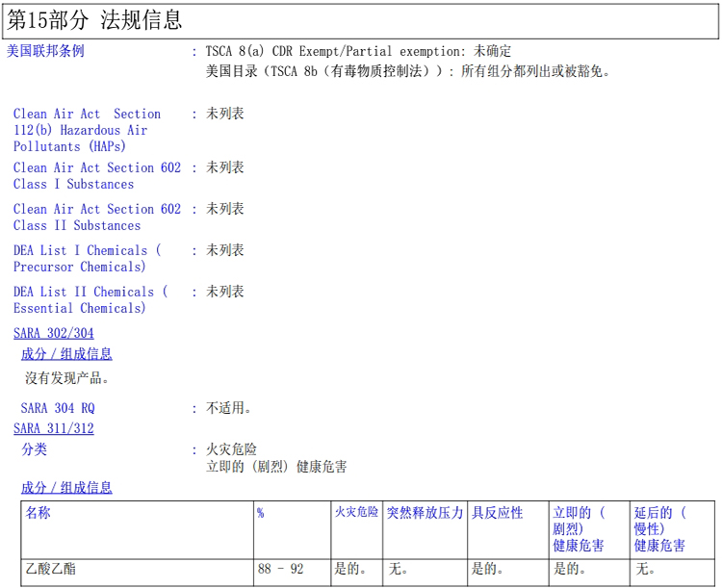The width and height of the screenshot is (722, 588).
Task: Click the 突然释放压力 column header
Action: click(x=425, y=514)
